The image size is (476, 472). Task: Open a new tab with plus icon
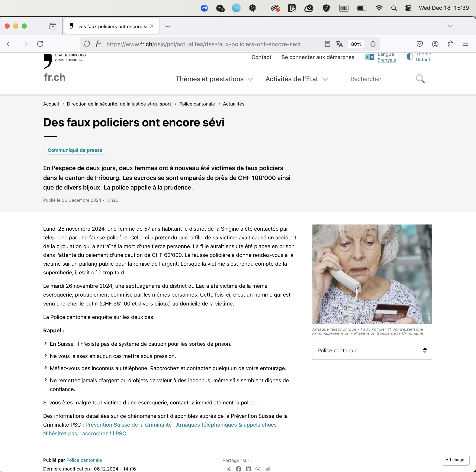[168, 26]
